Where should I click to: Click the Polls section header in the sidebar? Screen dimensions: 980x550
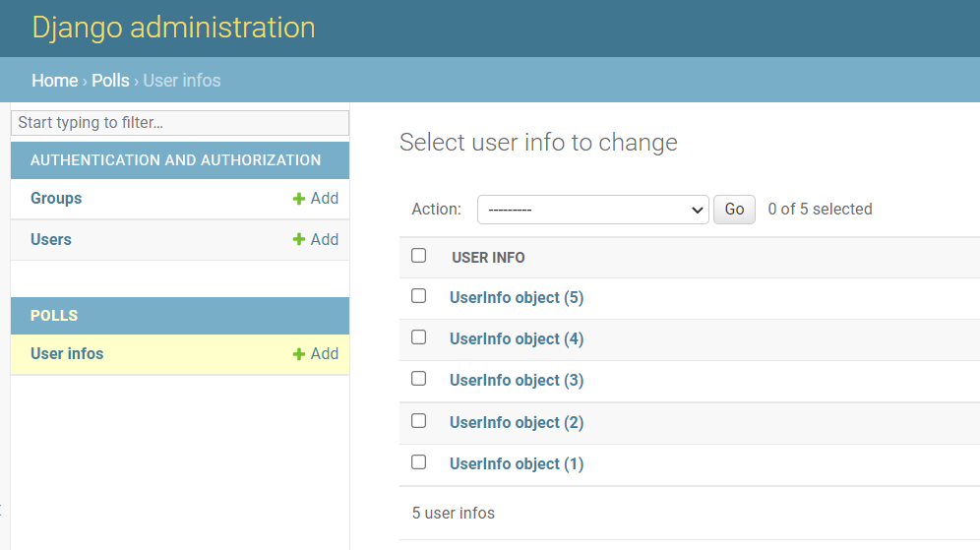[54, 316]
